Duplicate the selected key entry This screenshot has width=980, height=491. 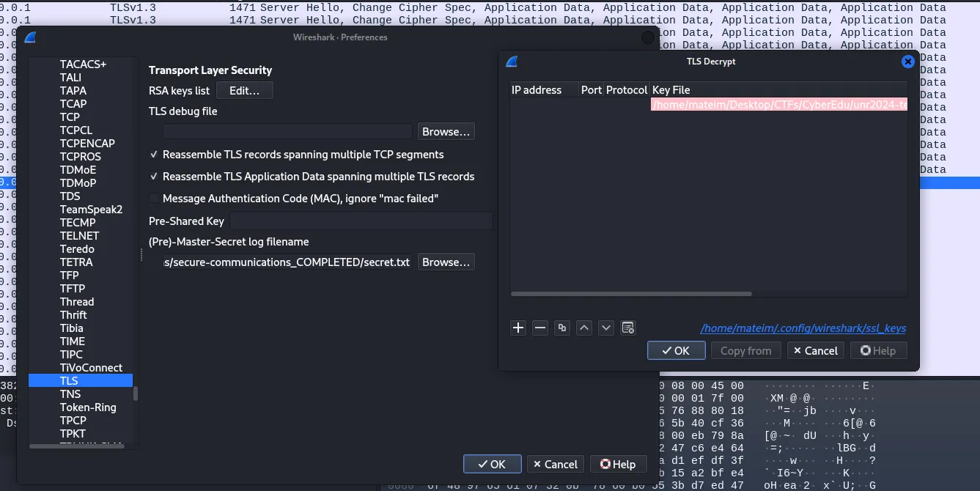point(562,328)
